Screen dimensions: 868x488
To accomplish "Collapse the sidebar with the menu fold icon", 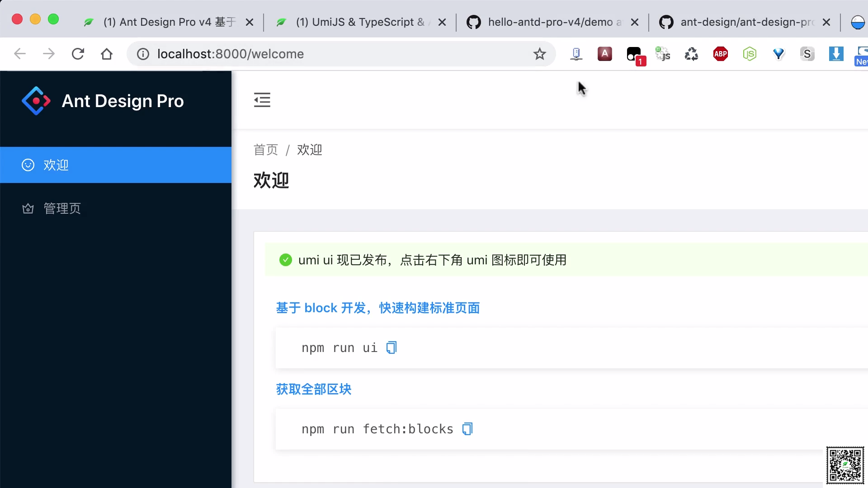I will pyautogui.click(x=262, y=100).
